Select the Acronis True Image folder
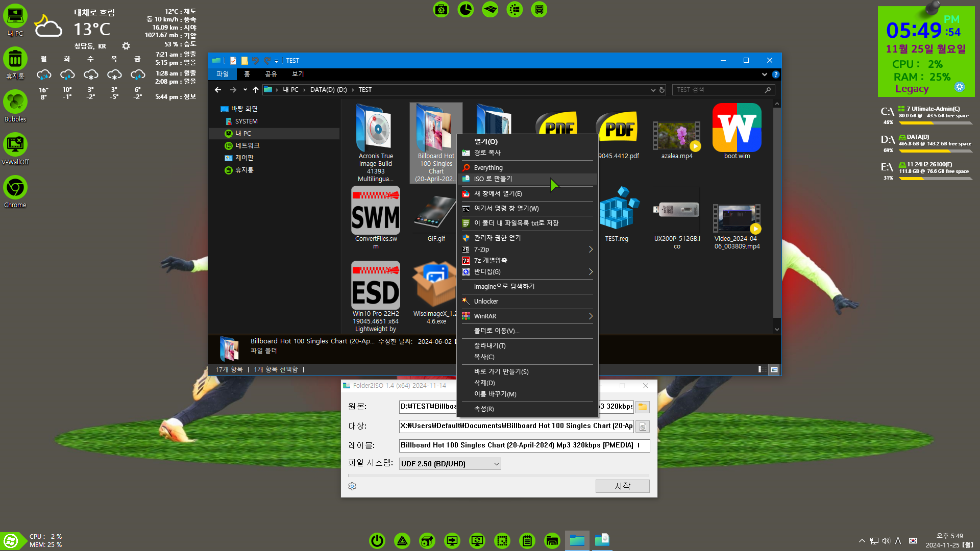The image size is (980, 551). click(x=376, y=143)
